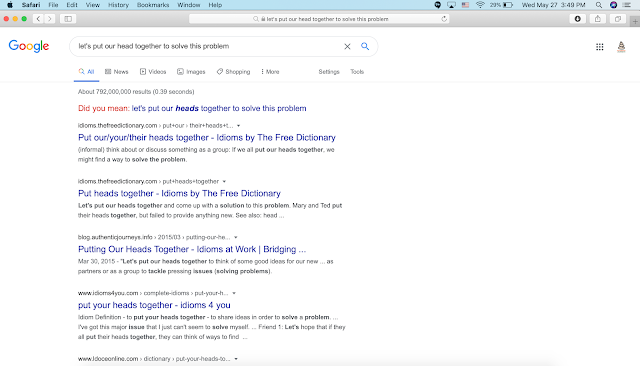The image size is (640, 366).
Task: Open Notification Center icon
Action: coord(627,5)
